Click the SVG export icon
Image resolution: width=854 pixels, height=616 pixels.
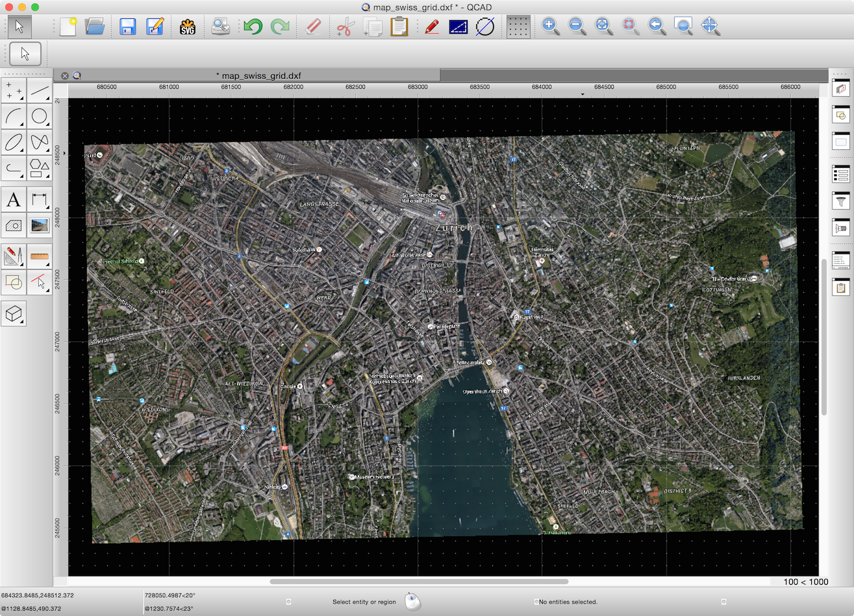(188, 27)
